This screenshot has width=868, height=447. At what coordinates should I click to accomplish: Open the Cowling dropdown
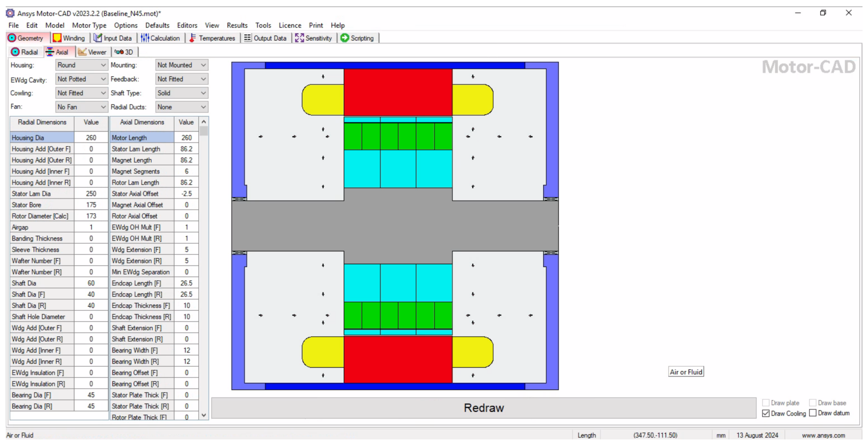pos(82,93)
